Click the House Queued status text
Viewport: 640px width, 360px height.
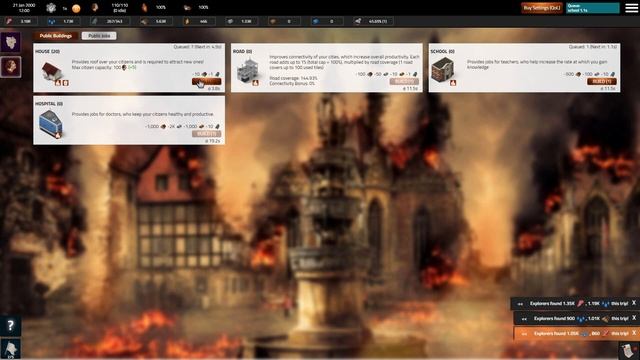tap(198, 47)
